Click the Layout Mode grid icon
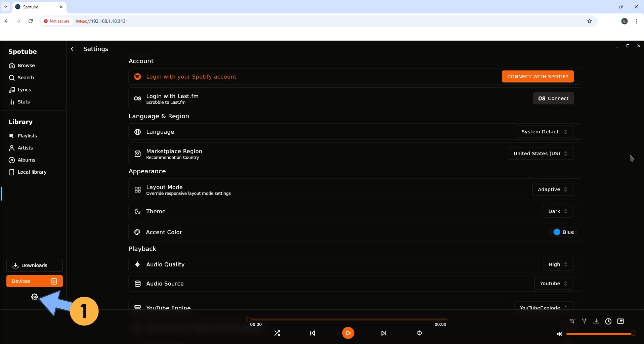644x344 pixels. pyautogui.click(x=137, y=190)
